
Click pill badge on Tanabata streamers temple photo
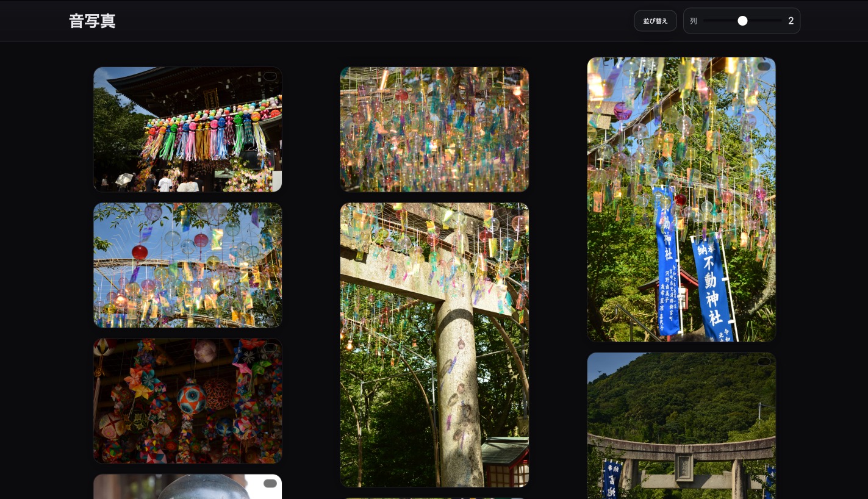click(270, 76)
